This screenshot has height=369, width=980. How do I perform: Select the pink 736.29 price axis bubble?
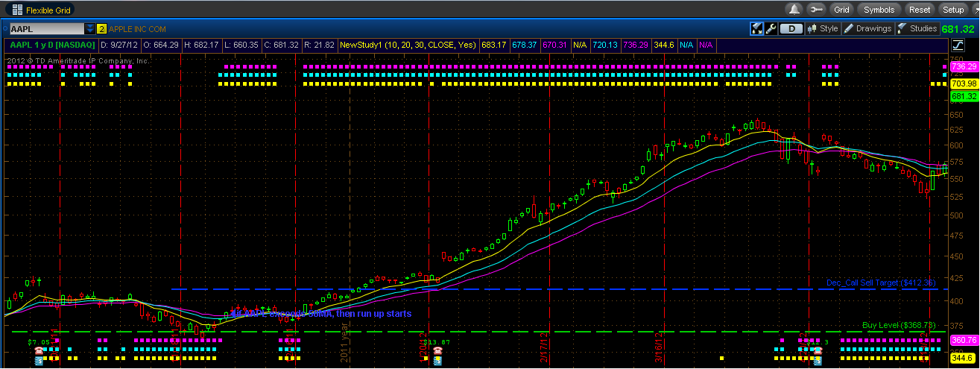click(963, 66)
